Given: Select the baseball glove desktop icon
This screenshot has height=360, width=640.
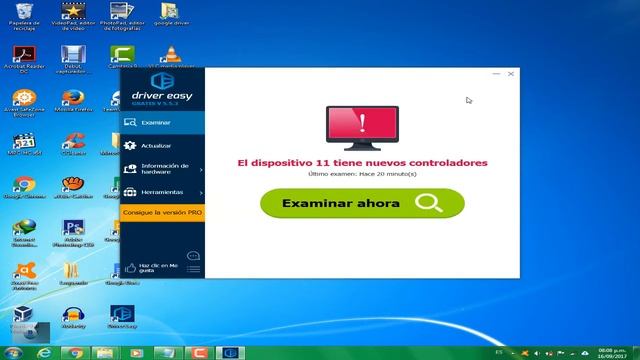Looking at the screenshot, I should [73, 188].
